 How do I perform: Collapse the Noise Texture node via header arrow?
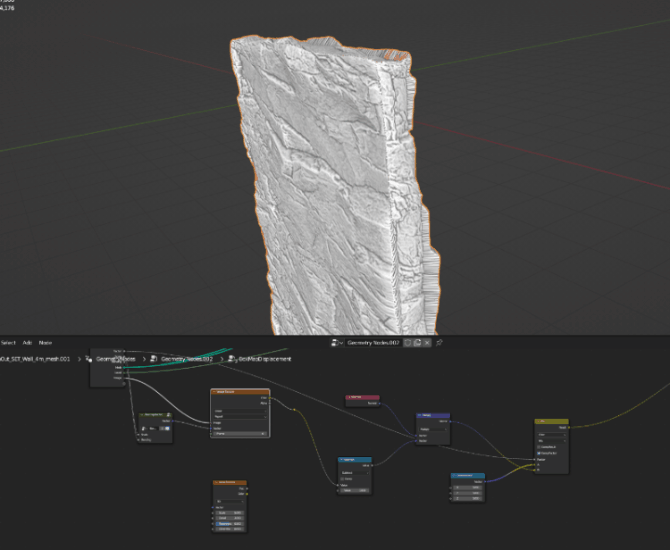[x=217, y=482]
